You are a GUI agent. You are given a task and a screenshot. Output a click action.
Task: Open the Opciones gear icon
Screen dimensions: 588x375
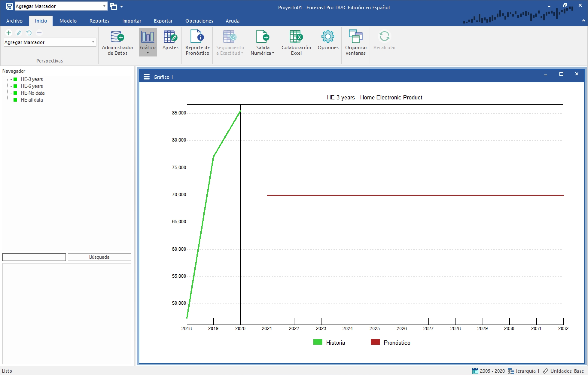[x=328, y=37]
